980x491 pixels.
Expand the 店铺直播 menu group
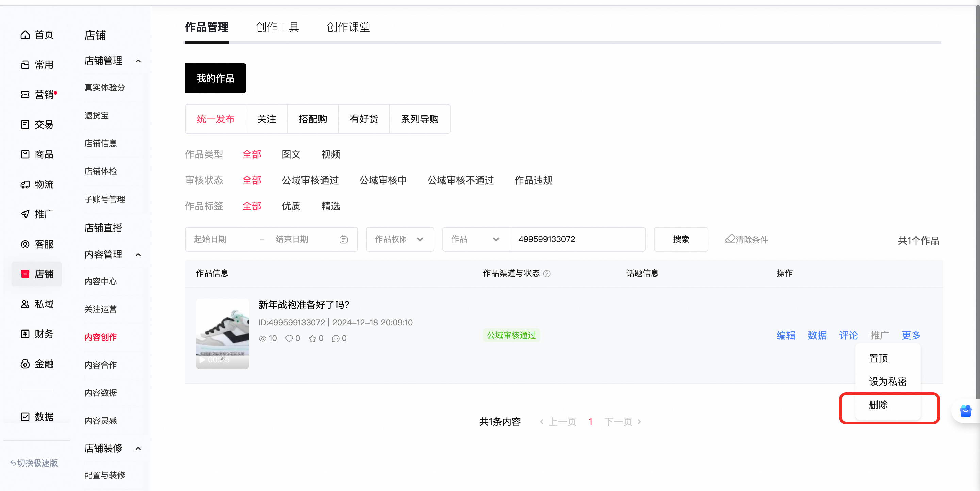pos(103,228)
